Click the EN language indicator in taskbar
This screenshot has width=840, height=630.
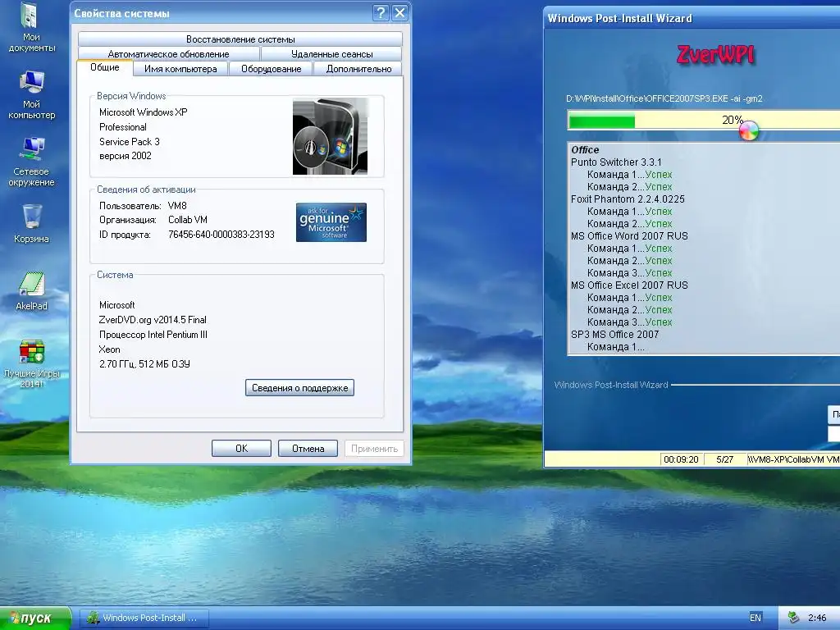[x=755, y=618]
